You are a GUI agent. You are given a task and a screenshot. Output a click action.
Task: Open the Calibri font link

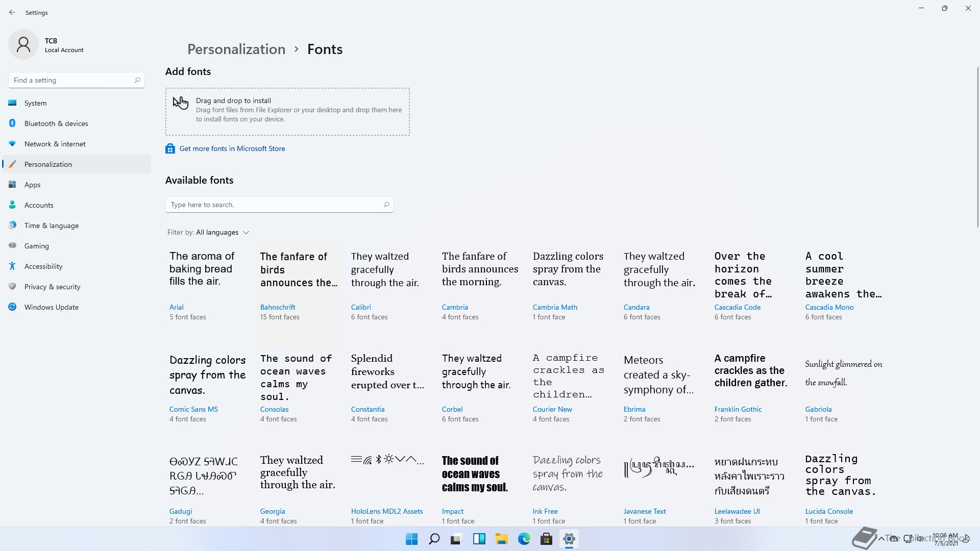click(x=361, y=307)
